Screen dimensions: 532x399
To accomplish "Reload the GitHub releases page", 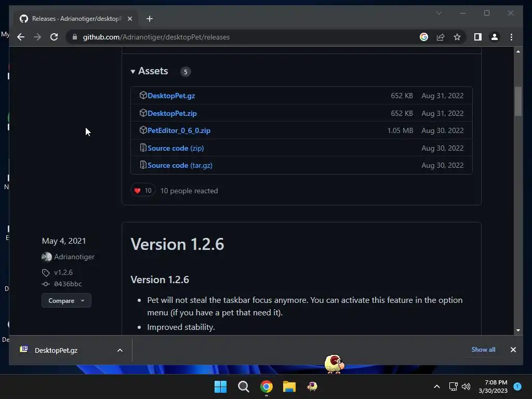I will coord(54,37).
